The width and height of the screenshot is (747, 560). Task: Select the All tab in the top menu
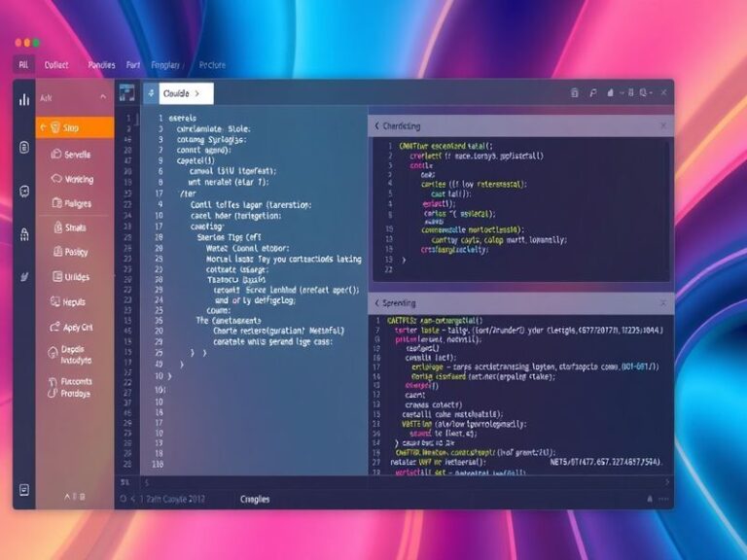[x=23, y=65]
